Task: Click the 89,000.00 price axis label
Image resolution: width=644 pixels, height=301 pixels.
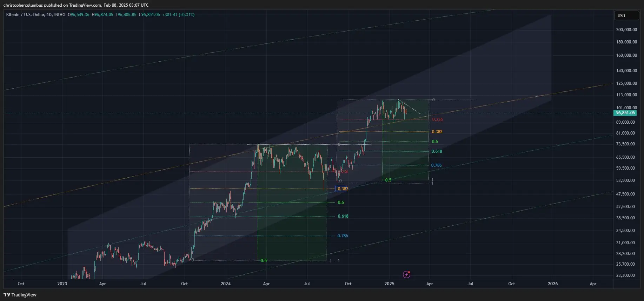Action: (625, 122)
